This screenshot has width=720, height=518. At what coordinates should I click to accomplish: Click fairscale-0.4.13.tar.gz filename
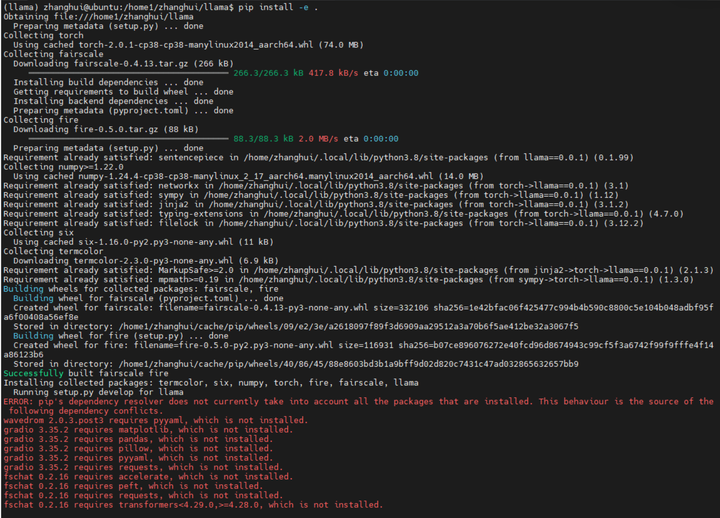pos(131,64)
